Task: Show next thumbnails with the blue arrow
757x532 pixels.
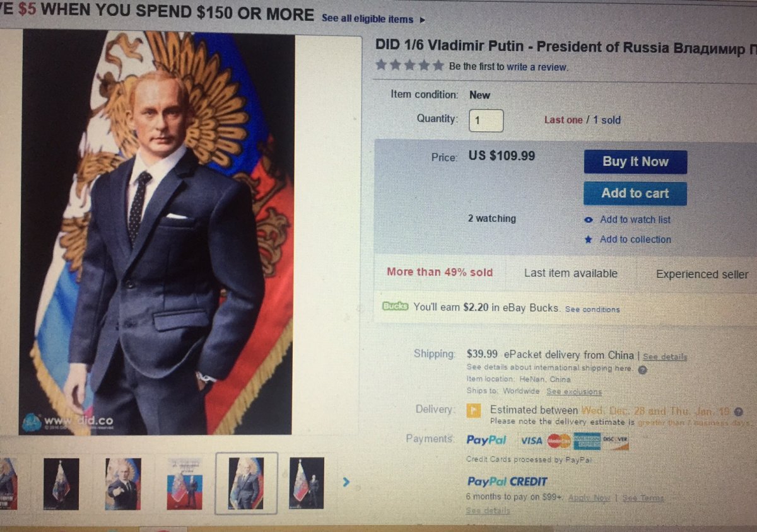Action: click(345, 483)
